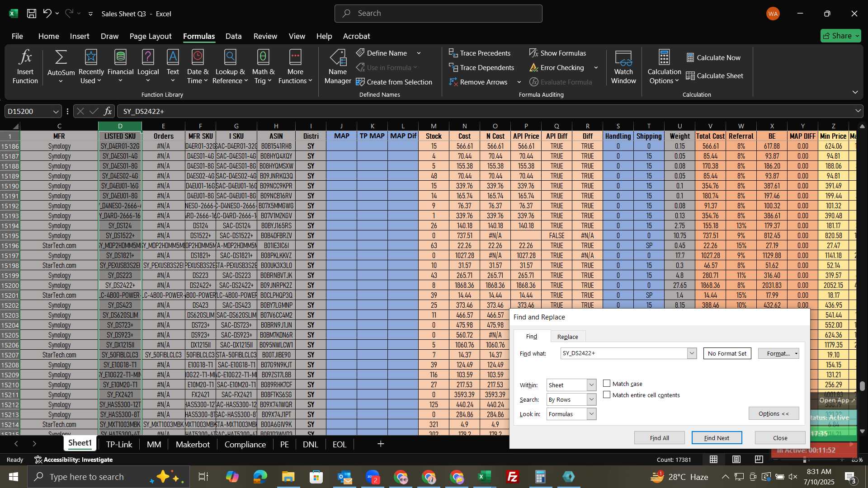The image size is (868, 488).
Task: Click Calculate Sheet
Action: 715,76
